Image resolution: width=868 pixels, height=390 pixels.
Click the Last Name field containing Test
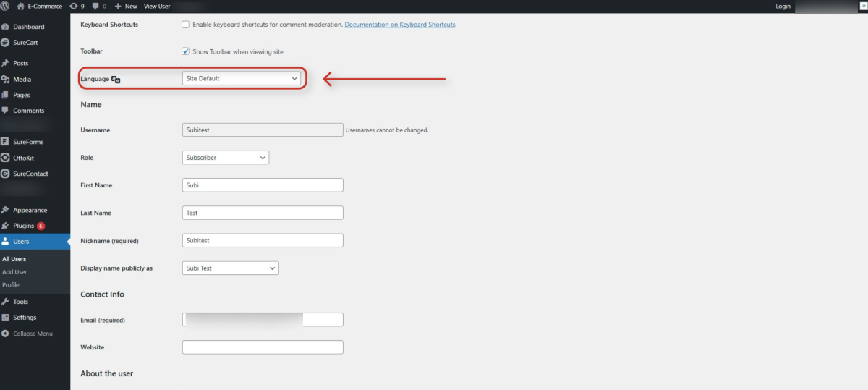(263, 213)
